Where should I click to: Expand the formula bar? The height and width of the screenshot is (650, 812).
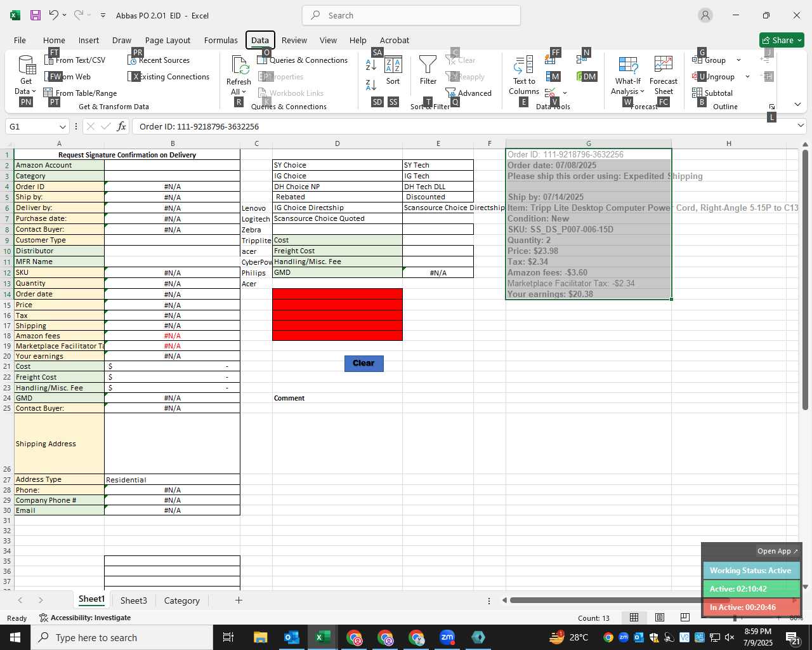click(801, 126)
